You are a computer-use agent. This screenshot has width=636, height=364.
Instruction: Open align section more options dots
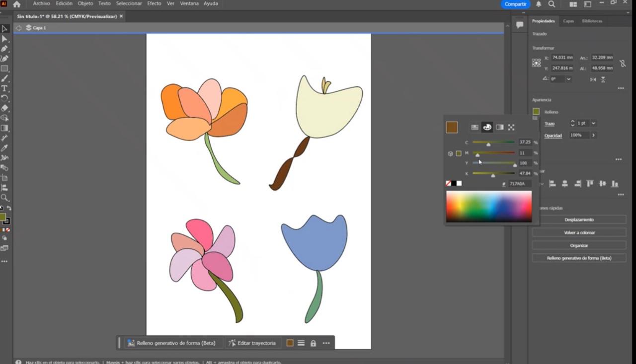pos(621,195)
